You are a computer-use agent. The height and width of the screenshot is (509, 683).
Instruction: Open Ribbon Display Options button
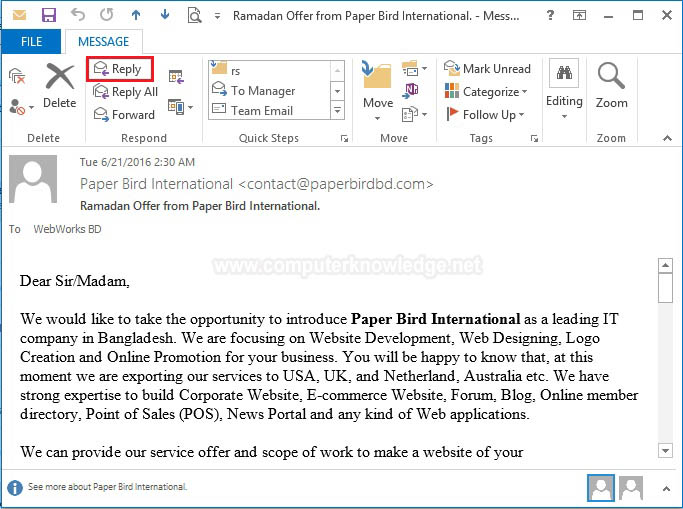[579, 16]
